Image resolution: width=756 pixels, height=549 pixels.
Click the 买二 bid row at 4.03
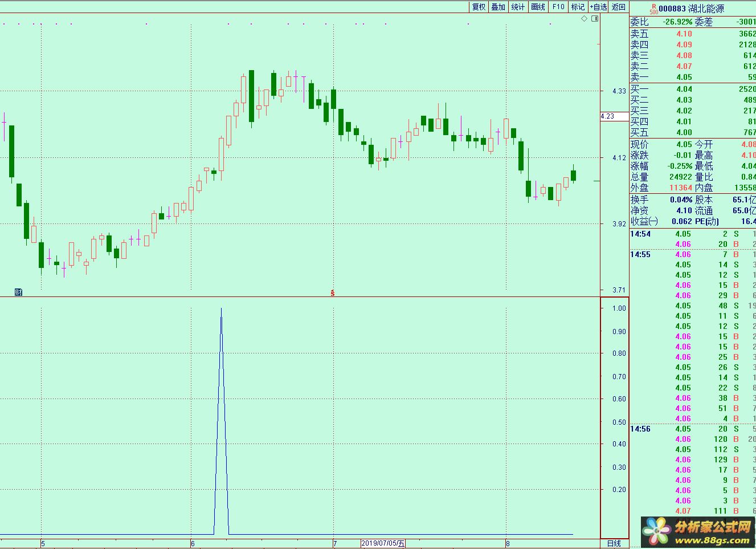[x=693, y=100]
